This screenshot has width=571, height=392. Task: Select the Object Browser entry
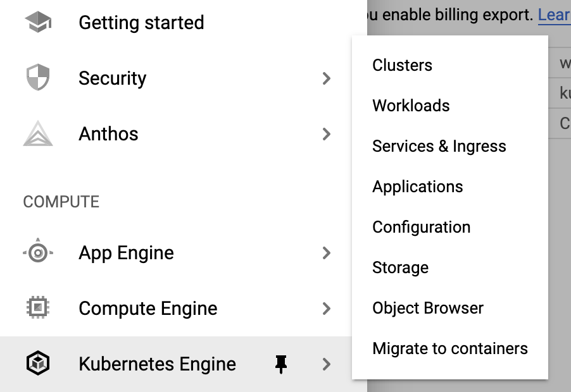[x=427, y=308]
